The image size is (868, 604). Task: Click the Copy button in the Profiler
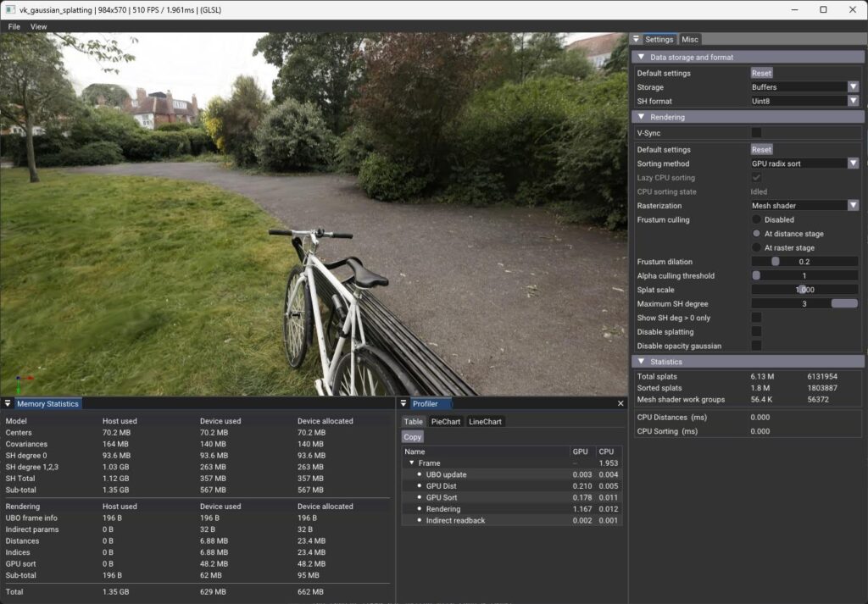tap(412, 436)
